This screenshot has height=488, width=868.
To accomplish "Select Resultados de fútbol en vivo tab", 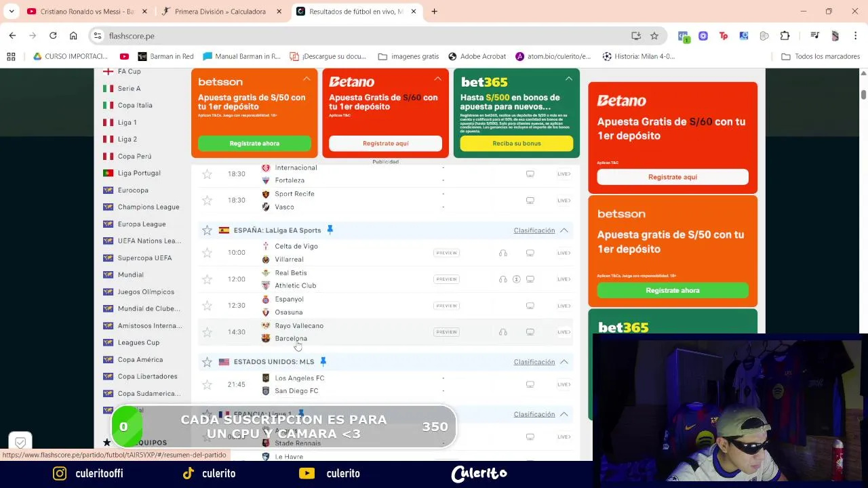I will pyautogui.click(x=357, y=12).
